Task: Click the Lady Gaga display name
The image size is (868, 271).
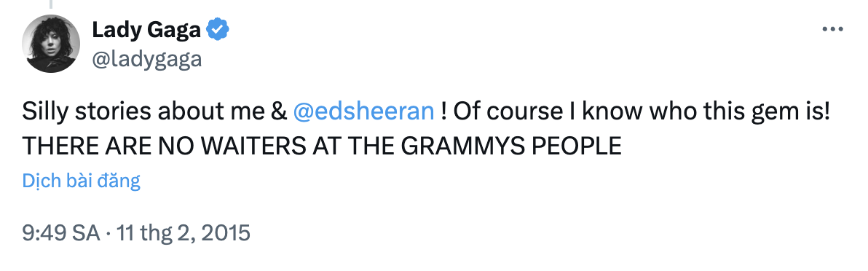Action: pyautogui.click(x=146, y=29)
